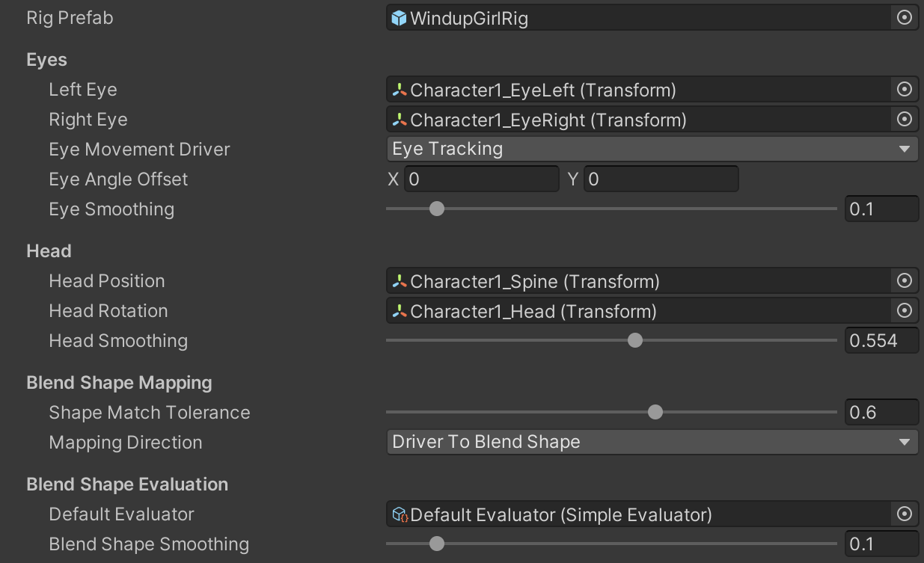Click the Eyes section header
Image resolution: width=924 pixels, height=563 pixels.
point(46,60)
